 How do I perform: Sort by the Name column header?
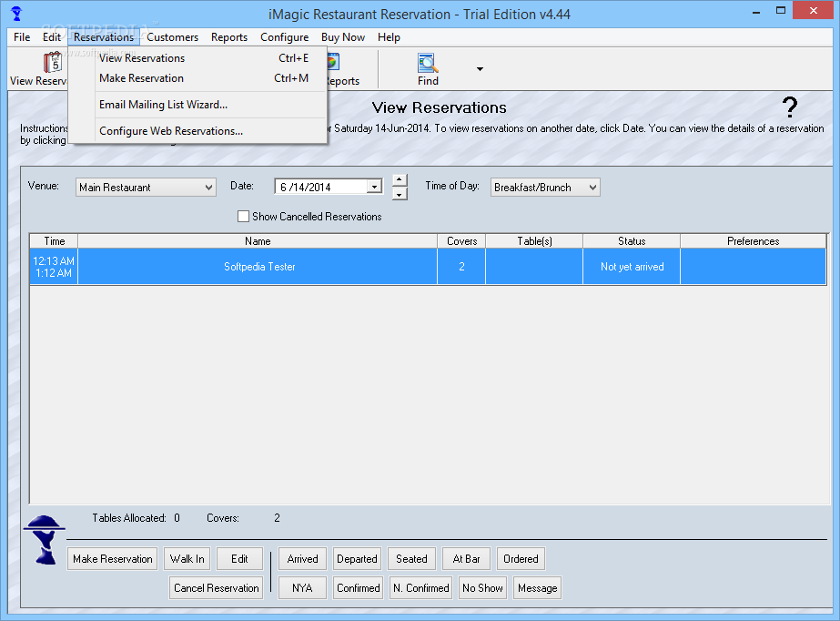pos(258,241)
